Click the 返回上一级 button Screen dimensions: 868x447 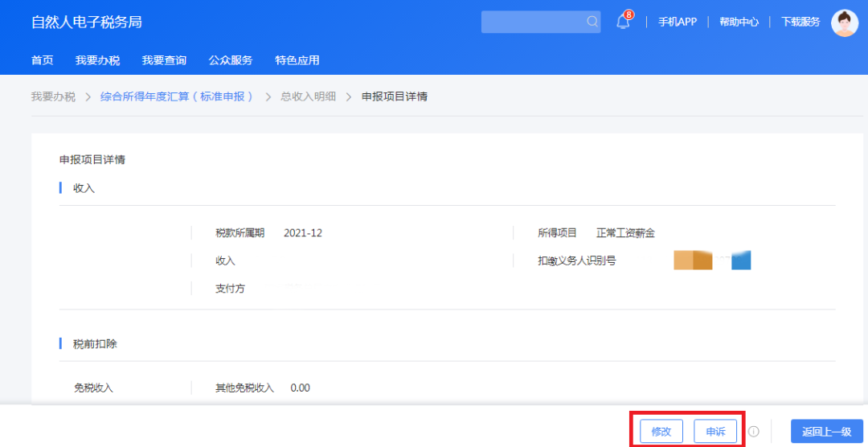(x=826, y=432)
